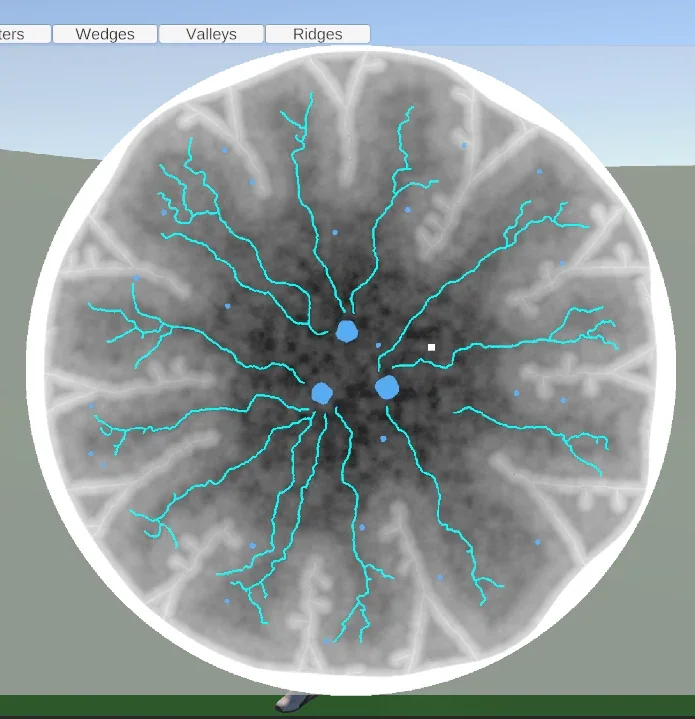Open the Ridges view button
This screenshot has height=719, width=695.
[x=318, y=34]
